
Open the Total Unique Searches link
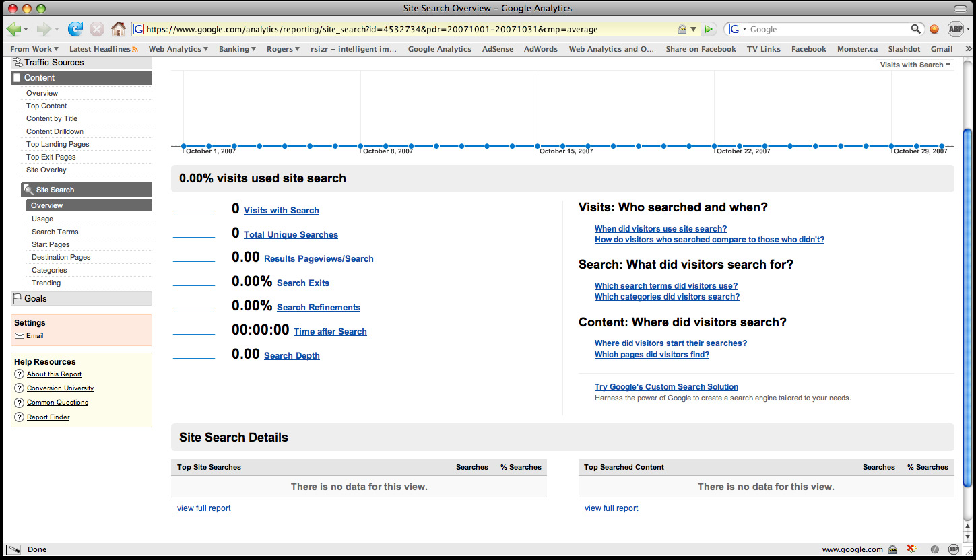(290, 235)
